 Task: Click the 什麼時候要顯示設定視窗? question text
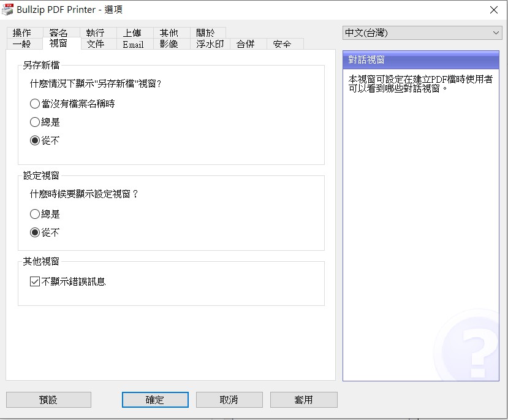[84, 194]
